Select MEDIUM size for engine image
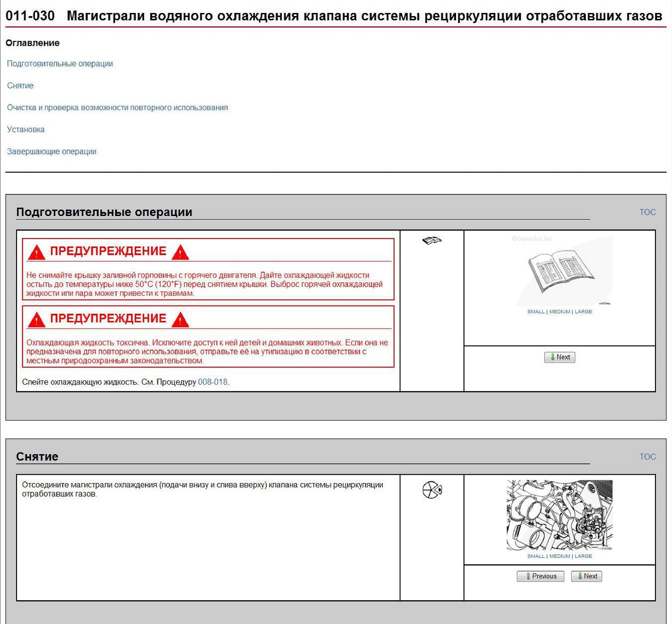 point(560,556)
